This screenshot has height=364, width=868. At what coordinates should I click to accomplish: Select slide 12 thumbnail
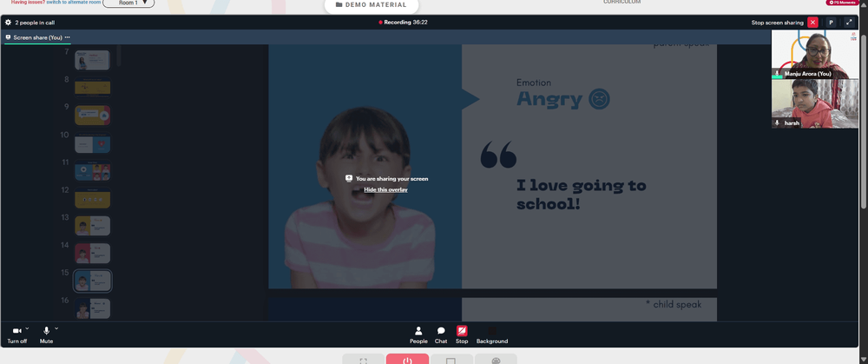(x=93, y=198)
